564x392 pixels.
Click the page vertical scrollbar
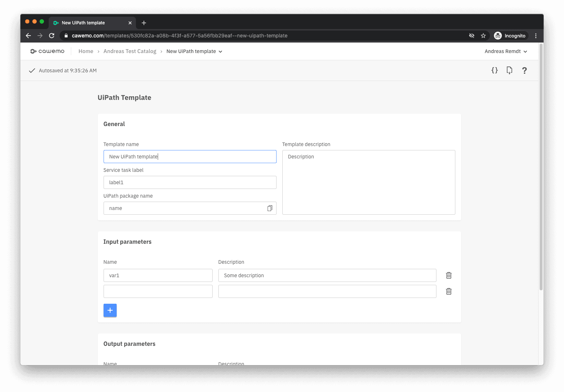(x=541, y=167)
